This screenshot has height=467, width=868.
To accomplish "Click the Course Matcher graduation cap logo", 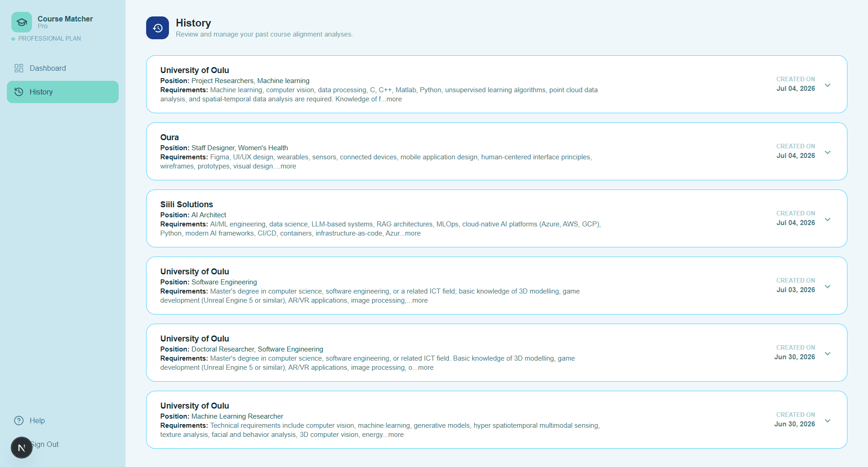I will click(21, 22).
